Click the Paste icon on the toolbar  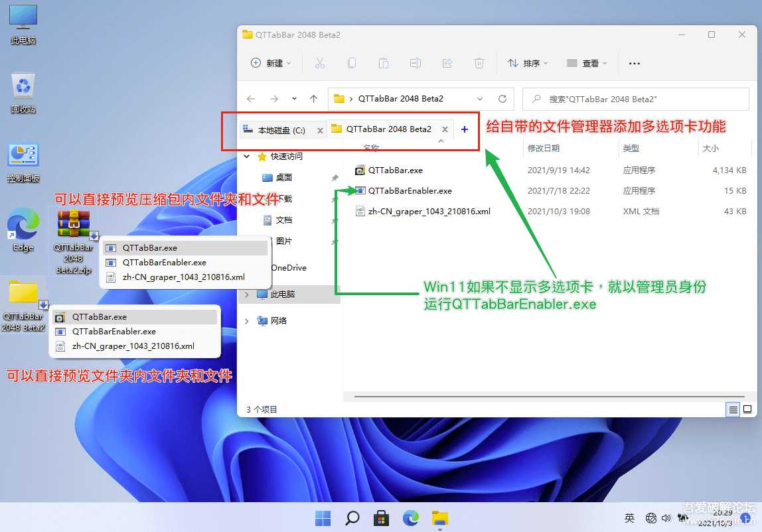tap(384, 63)
